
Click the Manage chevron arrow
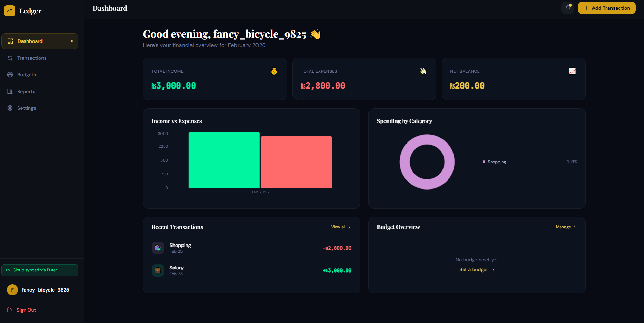tap(575, 227)
